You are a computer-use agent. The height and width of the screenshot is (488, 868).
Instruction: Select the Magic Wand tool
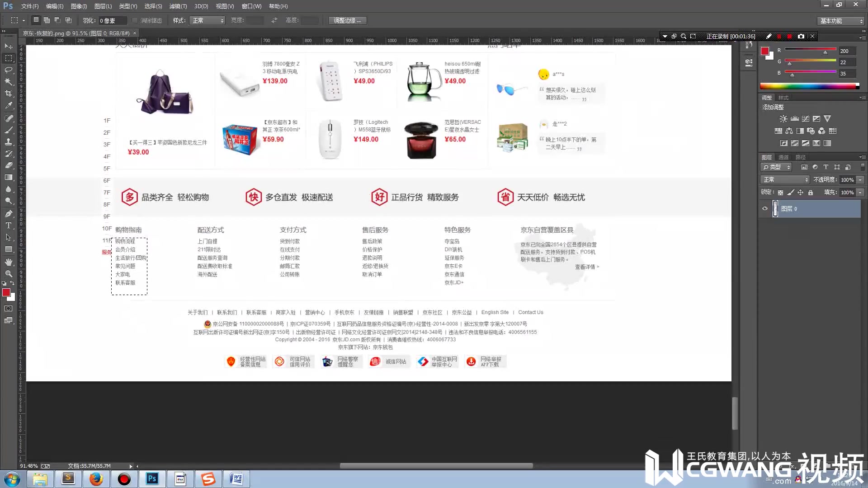pos(9,82)
